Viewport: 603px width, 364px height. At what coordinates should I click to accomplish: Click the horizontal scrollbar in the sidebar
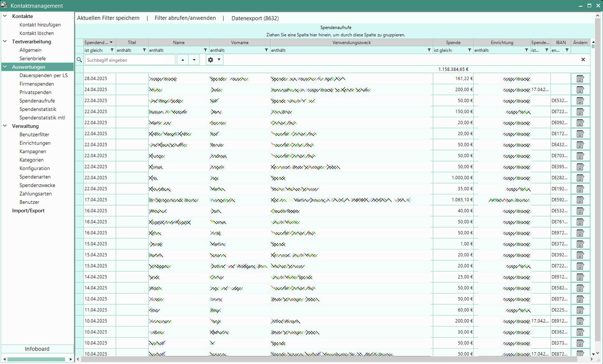tap(37, 359)
